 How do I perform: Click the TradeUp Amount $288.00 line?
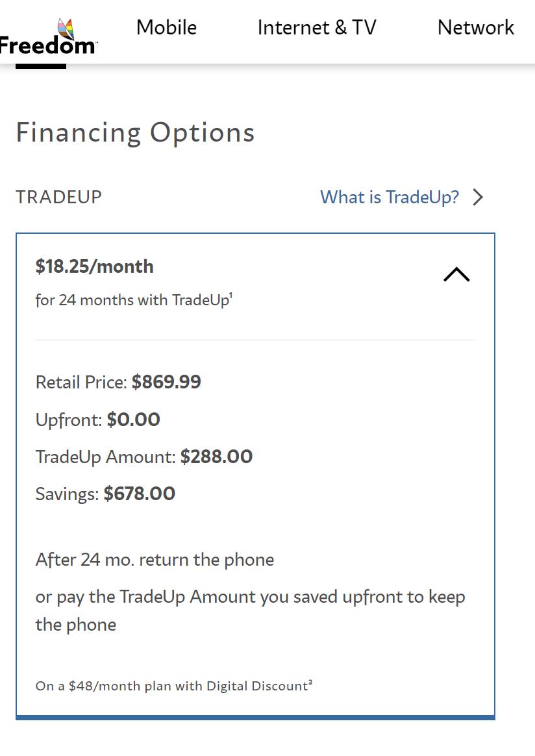(x=144, y=457)
